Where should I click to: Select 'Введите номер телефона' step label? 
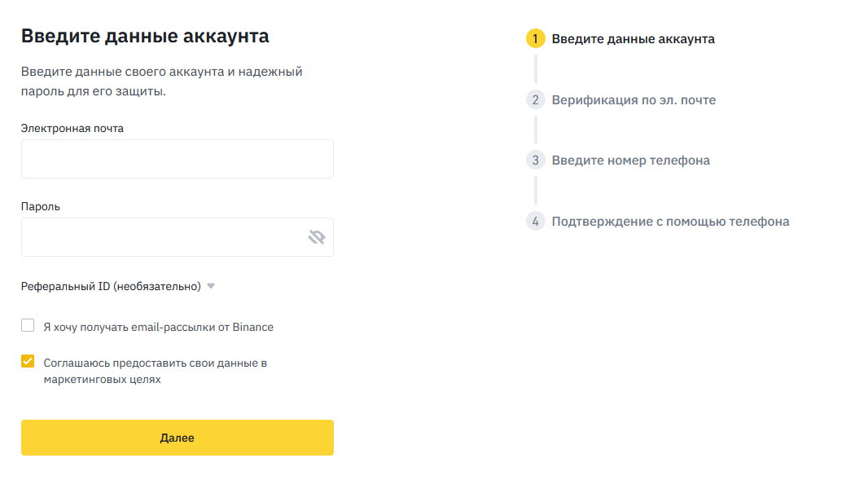[630, 161]
